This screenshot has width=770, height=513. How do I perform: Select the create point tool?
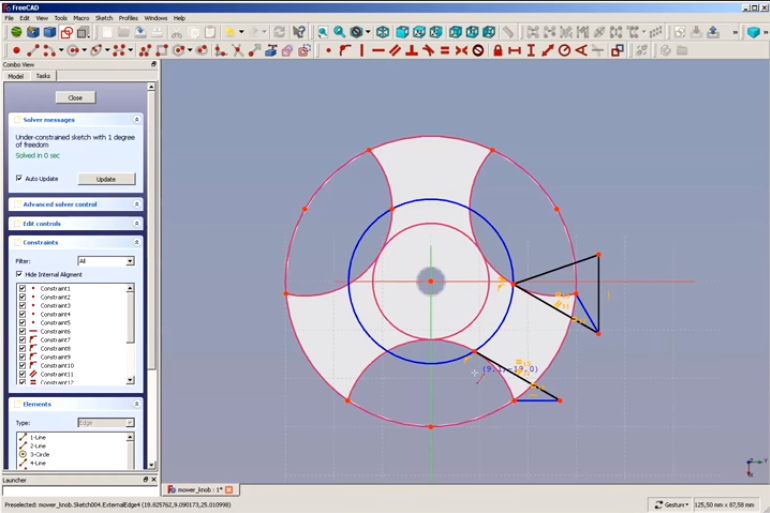tap(16, 50)
